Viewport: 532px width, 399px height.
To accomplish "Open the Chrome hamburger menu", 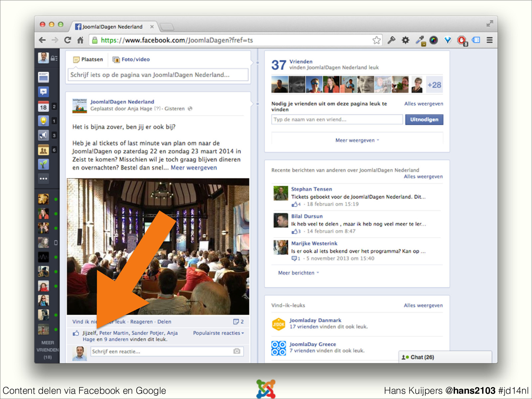I will tap(489, 40).
